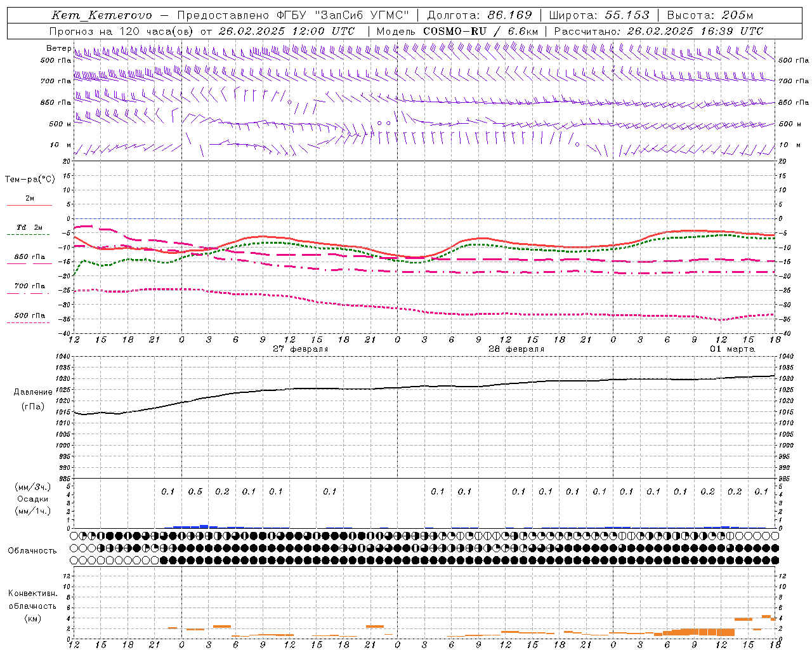Click the right-side 700 гПа wind label
This screenshot has height=650, width=812.
[x=794, y=81]
